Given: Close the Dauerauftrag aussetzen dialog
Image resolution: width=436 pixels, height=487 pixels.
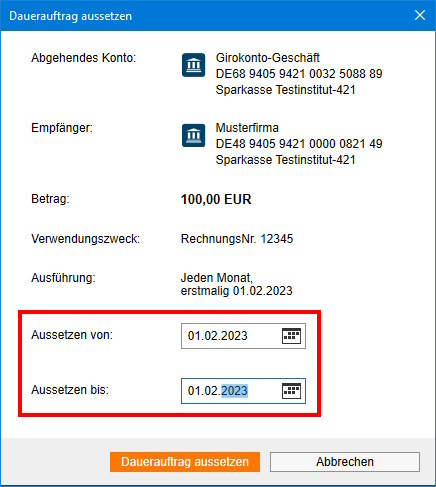Looking at the screenshot, I should (420, 15).
